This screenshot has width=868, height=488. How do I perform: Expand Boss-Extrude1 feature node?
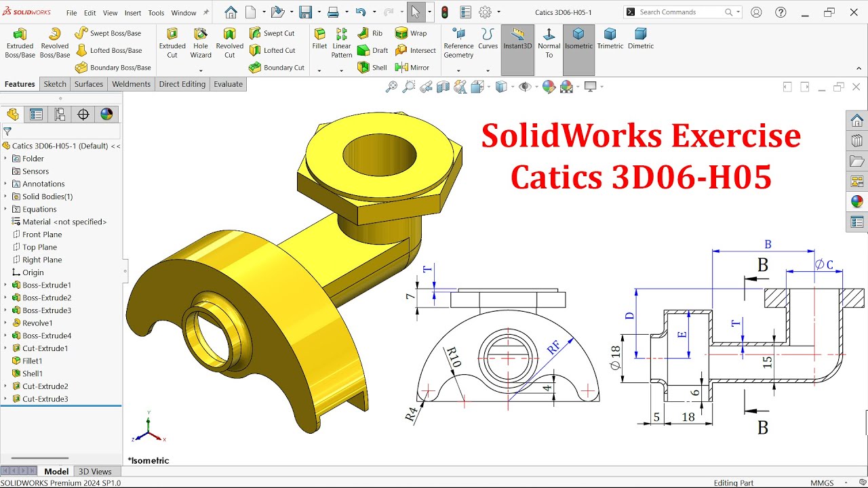(5, 285)
